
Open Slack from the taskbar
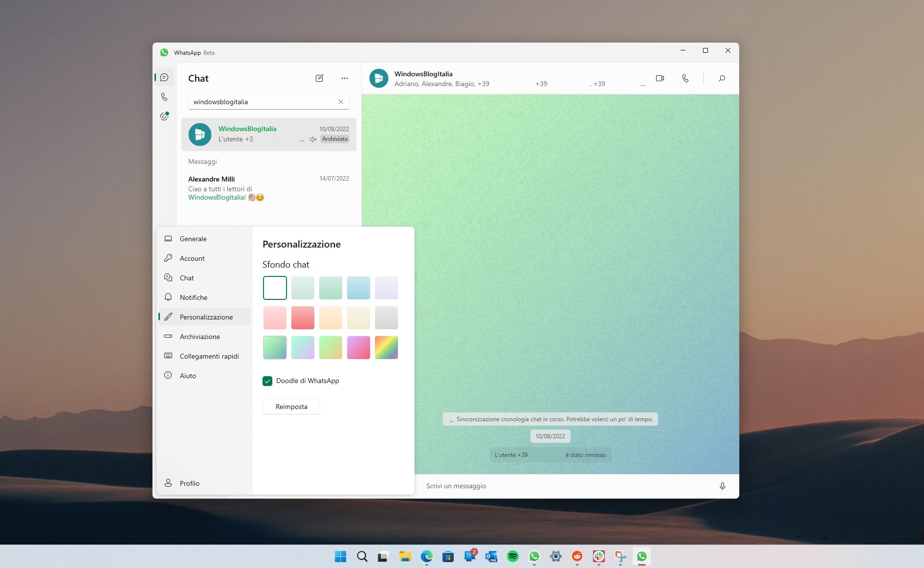(x=599, y=556)
